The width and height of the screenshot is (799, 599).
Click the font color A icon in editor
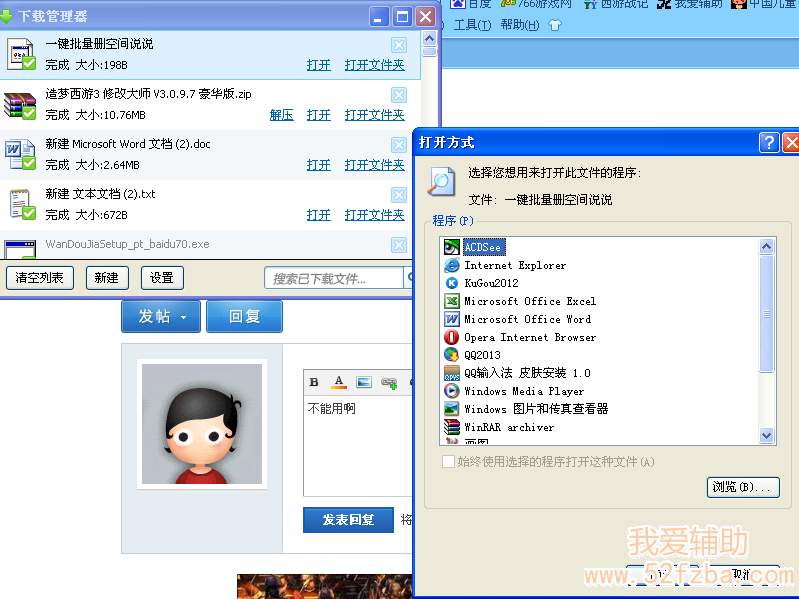[339, 382]
